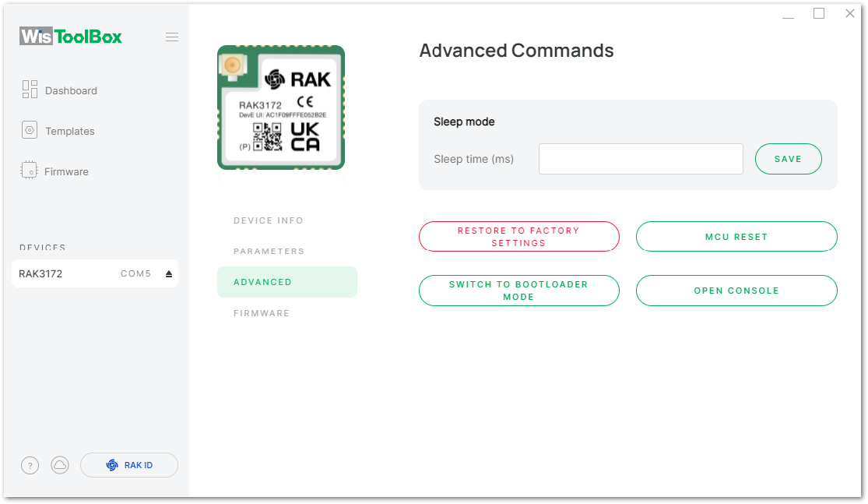Open the Templates page
The image size is (868, 504).
click(x=58, y=131)
